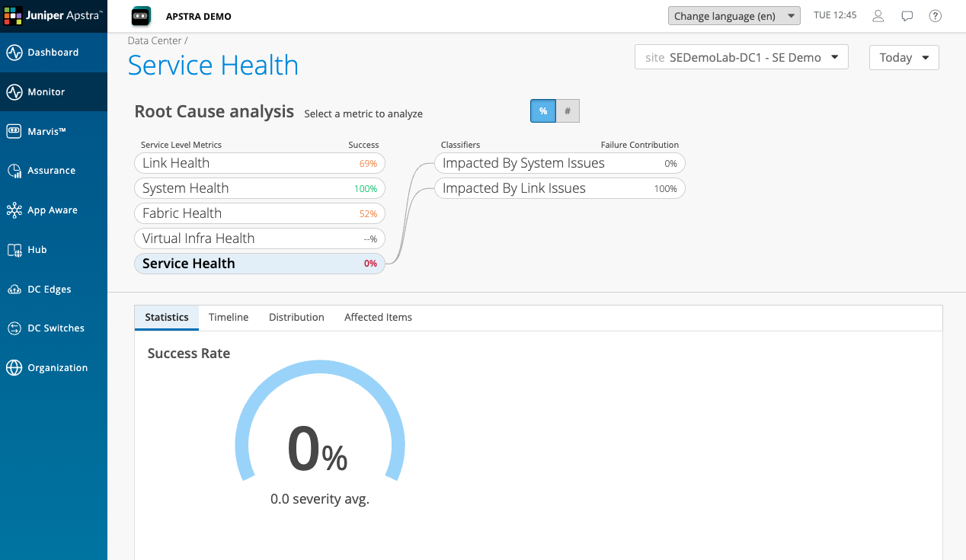Click the Dashboard sidebar icon
966x560 pixels.
[14, 53]
